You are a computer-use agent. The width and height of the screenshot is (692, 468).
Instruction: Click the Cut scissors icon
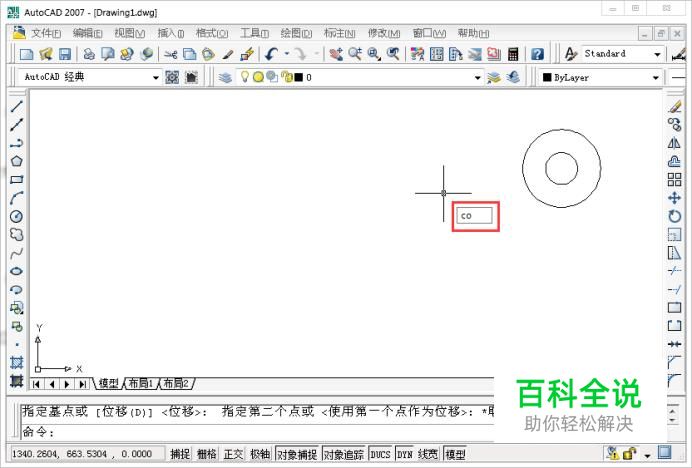pyautogui.click(x=170, y=54)
